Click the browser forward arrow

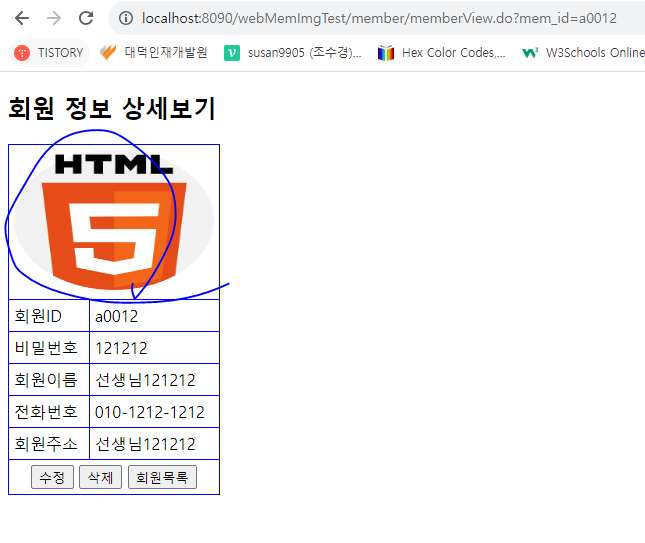(53, 18)
